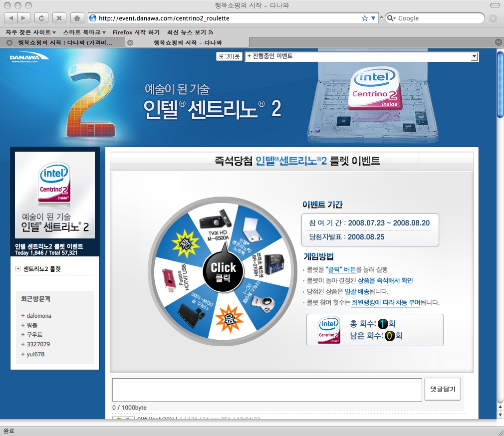Click the toolbar pill button in title bar
Viewport: 504px width, 436px height.
(495, 5)
